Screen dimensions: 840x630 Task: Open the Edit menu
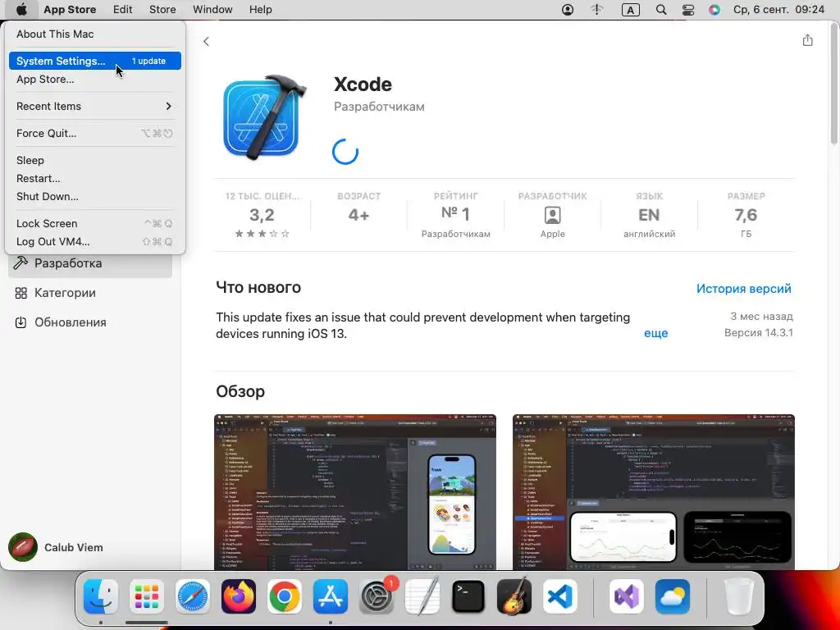pos(123,10)
